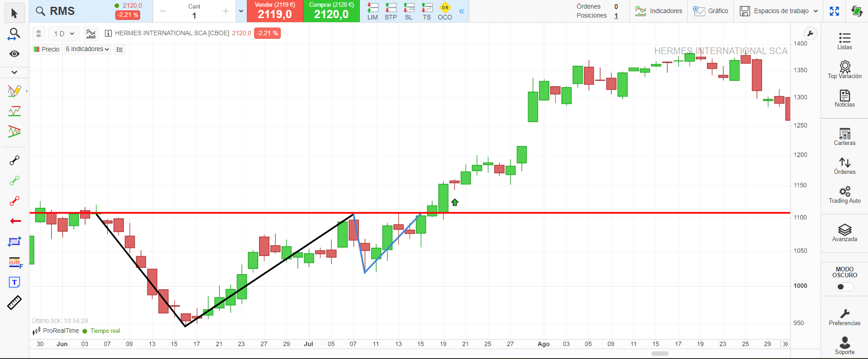Place an SL stop-loss order

coord(409,11)
